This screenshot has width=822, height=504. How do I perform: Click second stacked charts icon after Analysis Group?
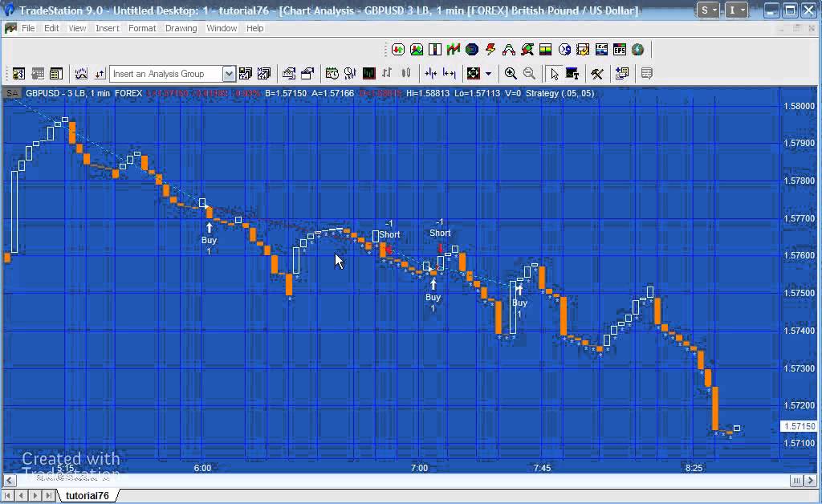pos(263,73)
